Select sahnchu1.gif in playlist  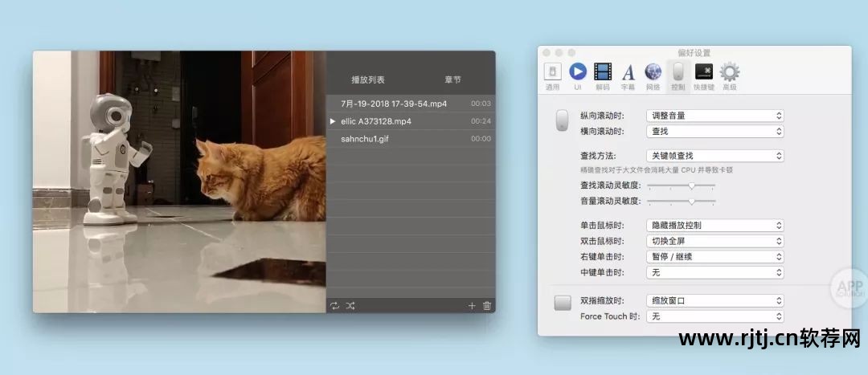411,139
